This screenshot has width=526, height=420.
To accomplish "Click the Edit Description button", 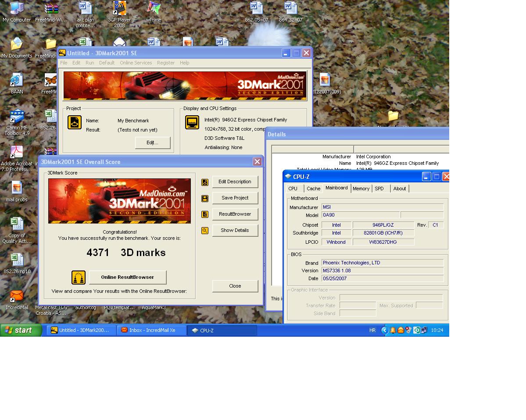I will pos(235,182).
